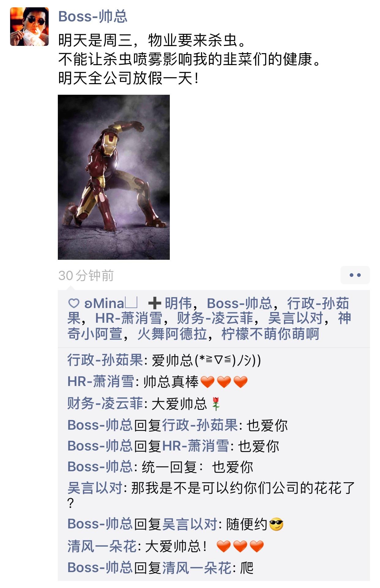Open liker 柠檬不萌你萌啊 profile

coord(270,334)
